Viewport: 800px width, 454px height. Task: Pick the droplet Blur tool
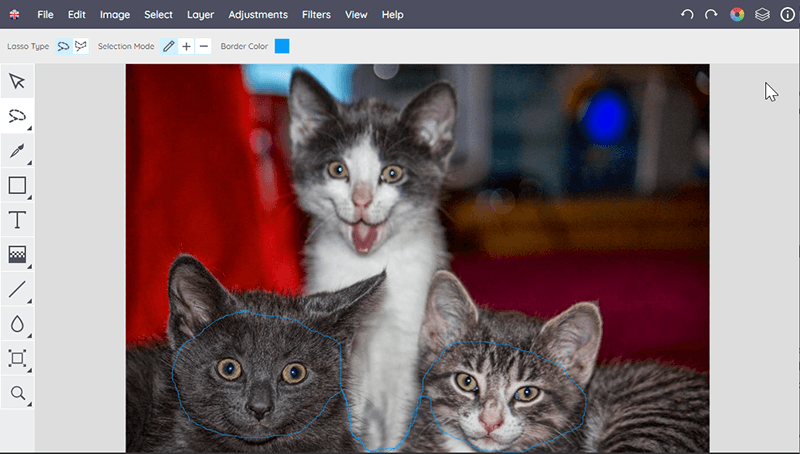coord(17,324)
